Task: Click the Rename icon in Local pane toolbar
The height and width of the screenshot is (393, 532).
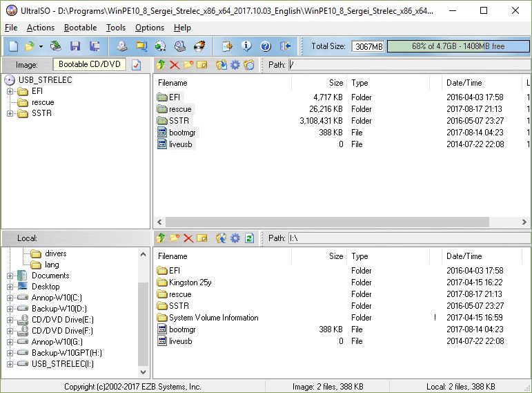Action: tap(202, 238)
